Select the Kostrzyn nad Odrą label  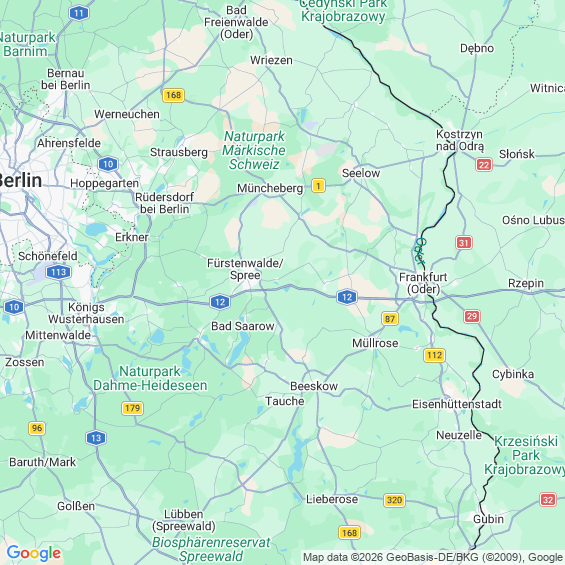tap(460, 140)
